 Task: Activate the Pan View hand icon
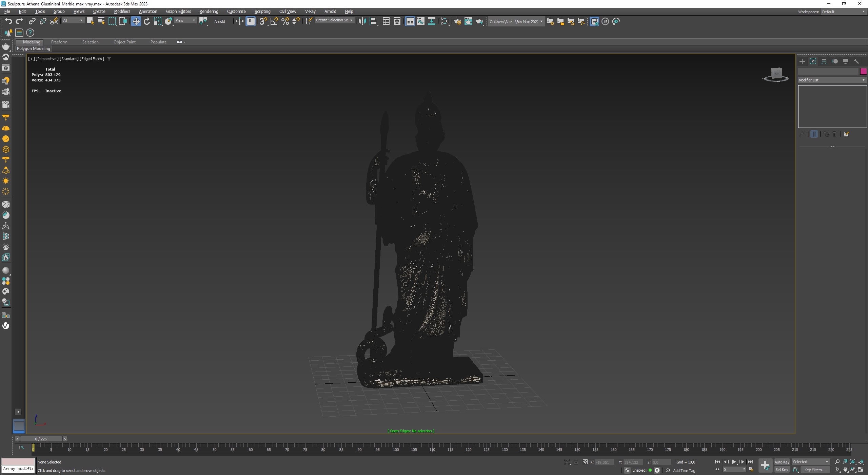point(845,470)
